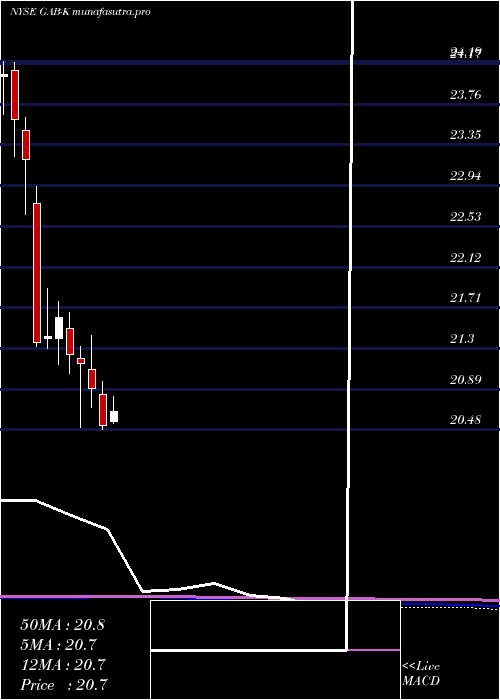Click the 22.94 price axis label

[x=466, y=176]
